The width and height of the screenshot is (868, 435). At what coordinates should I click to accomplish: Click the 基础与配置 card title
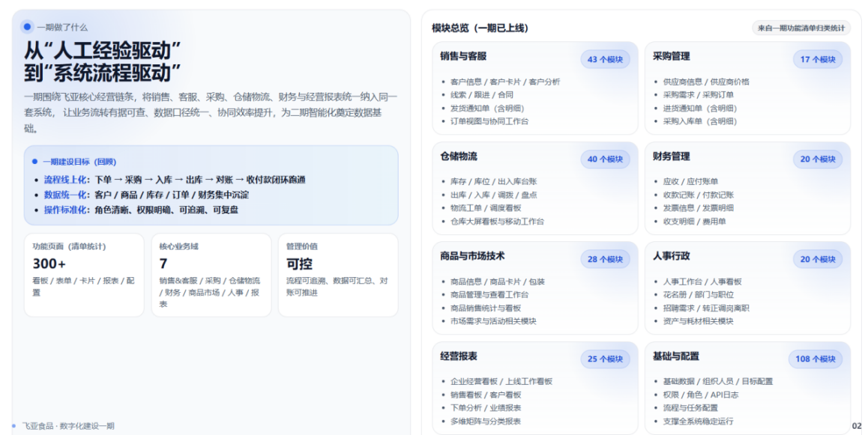point(676,356)
